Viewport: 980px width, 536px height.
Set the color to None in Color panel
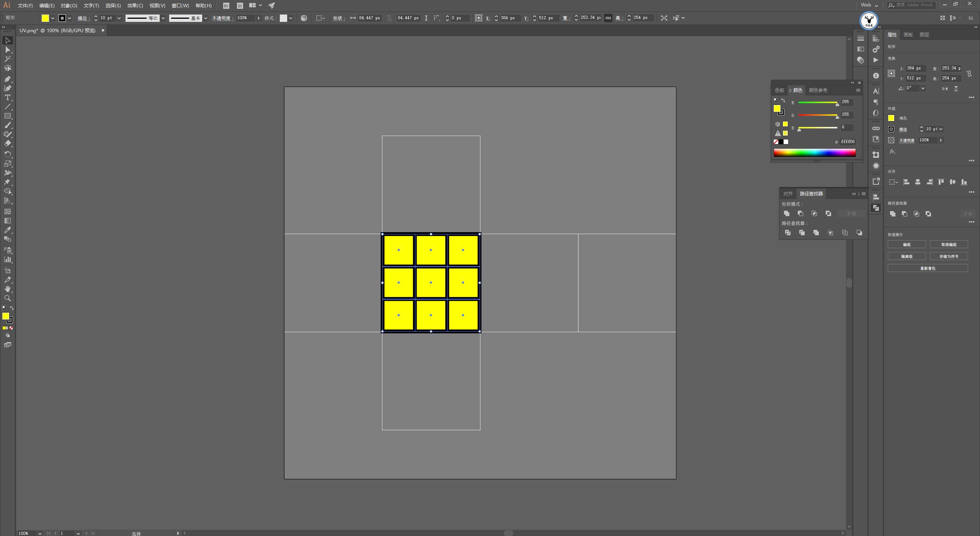[776, 142]
